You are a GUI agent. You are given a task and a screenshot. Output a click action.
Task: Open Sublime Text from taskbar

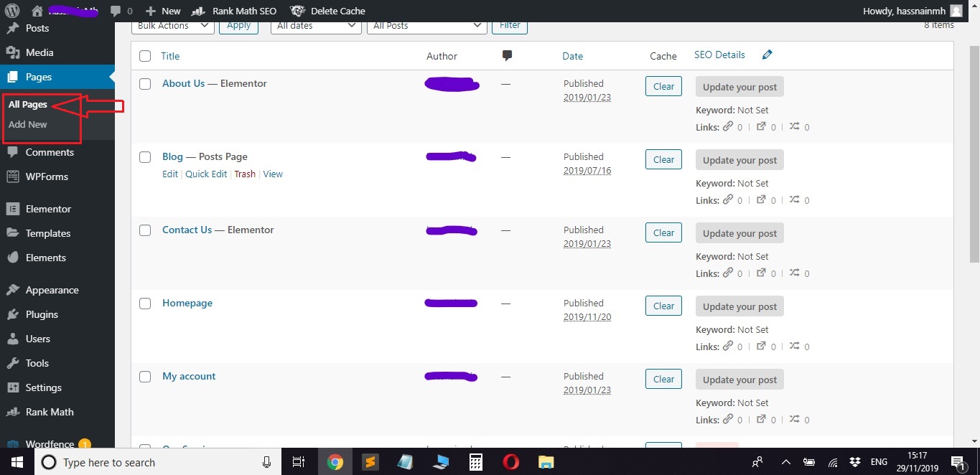coord(370,462)
